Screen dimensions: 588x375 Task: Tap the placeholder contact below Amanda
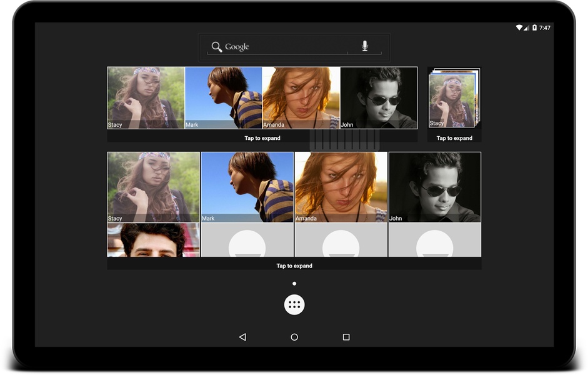pos(341,240)
